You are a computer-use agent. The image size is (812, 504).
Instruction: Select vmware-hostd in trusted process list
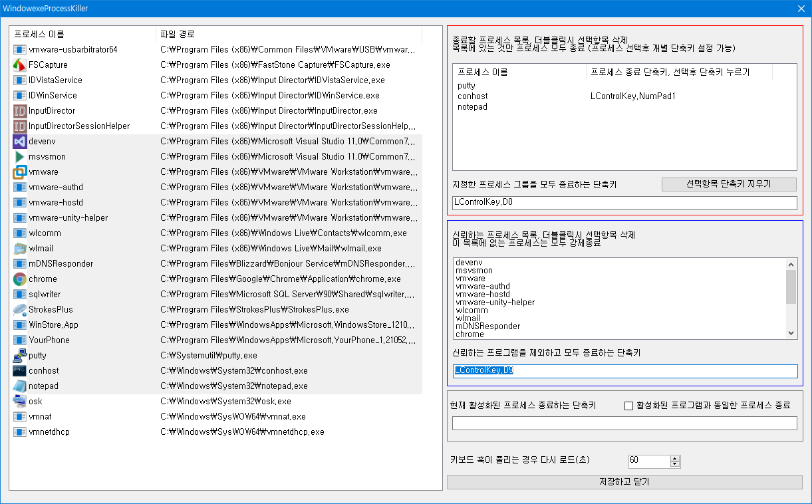483,295
